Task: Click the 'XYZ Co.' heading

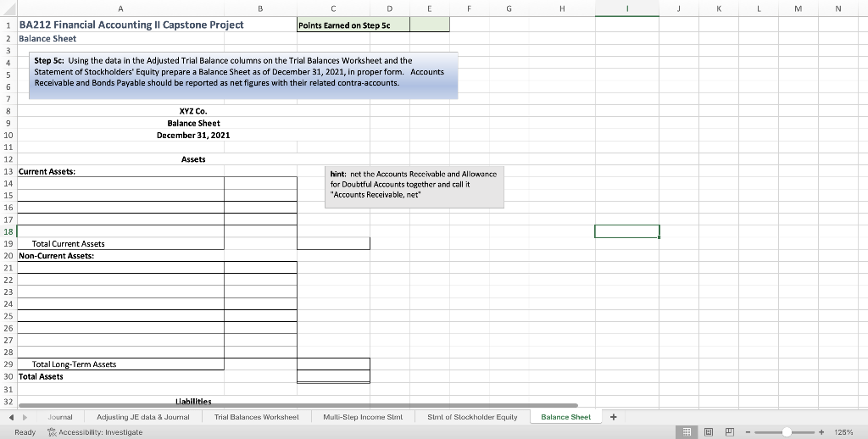Action: [x=193, y=111]
